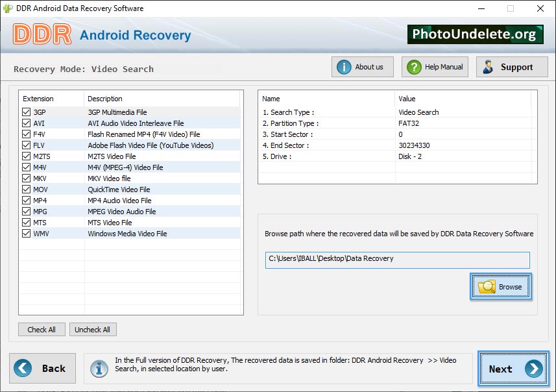Click the '5. Drive :' row name
This screenshot has width=556, height=392.
click(277, 156)
